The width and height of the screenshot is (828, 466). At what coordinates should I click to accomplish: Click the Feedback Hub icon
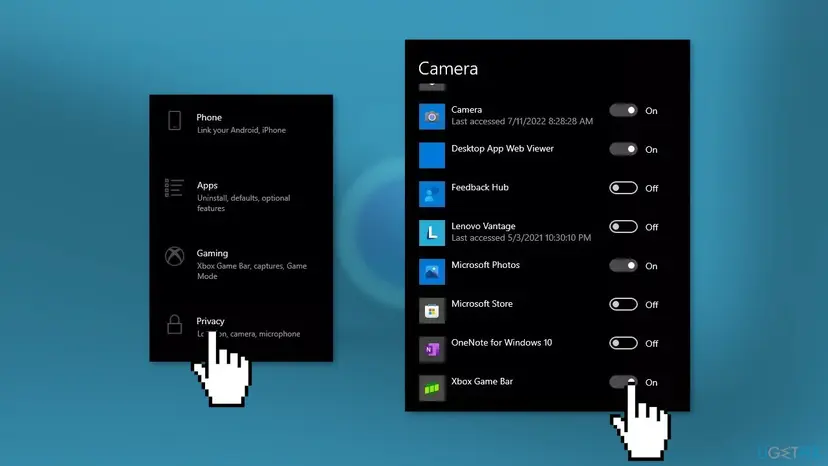(x=432, y=194)
